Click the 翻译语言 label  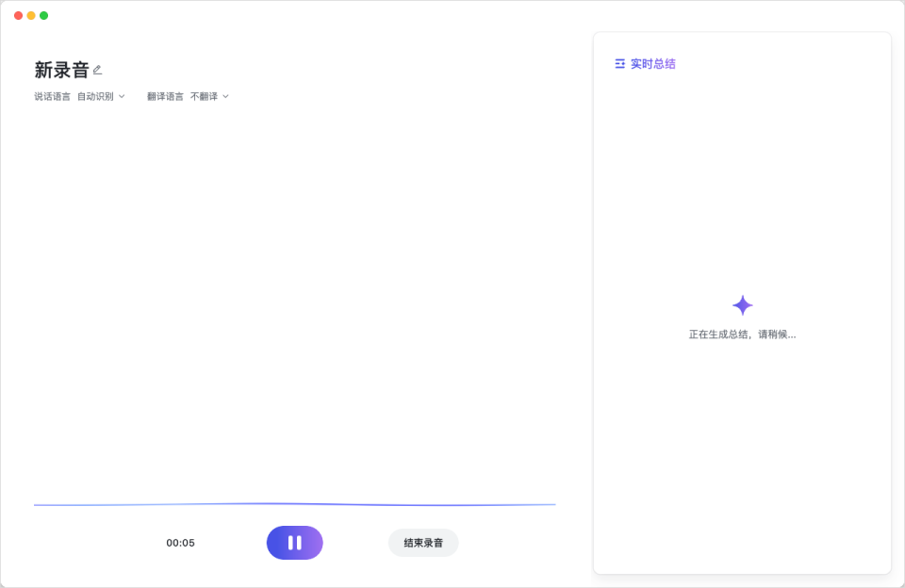[x=165, y=96]
